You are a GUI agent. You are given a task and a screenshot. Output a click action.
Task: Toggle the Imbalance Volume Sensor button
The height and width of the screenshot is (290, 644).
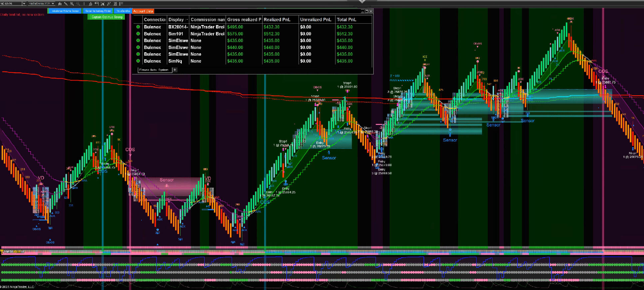[65, 11]
